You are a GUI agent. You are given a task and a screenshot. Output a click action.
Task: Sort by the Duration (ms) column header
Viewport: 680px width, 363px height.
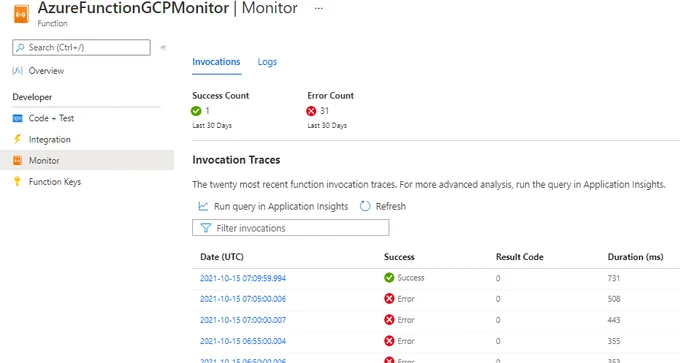(x=635, y=257)
